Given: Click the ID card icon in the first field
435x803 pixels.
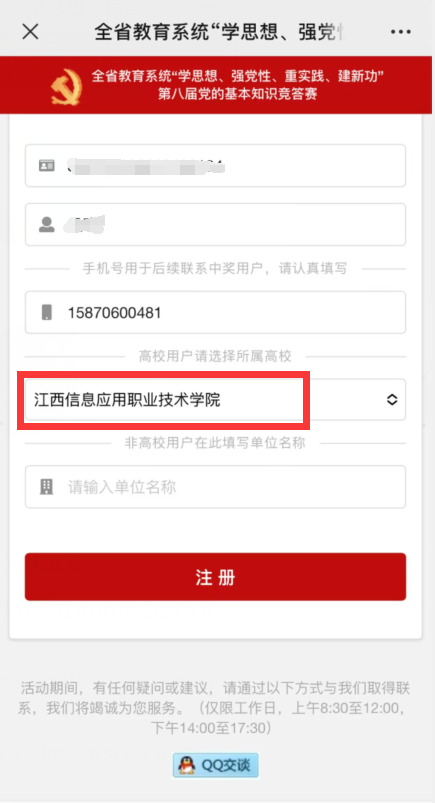Looking at the screenshot, I should 47,165.
